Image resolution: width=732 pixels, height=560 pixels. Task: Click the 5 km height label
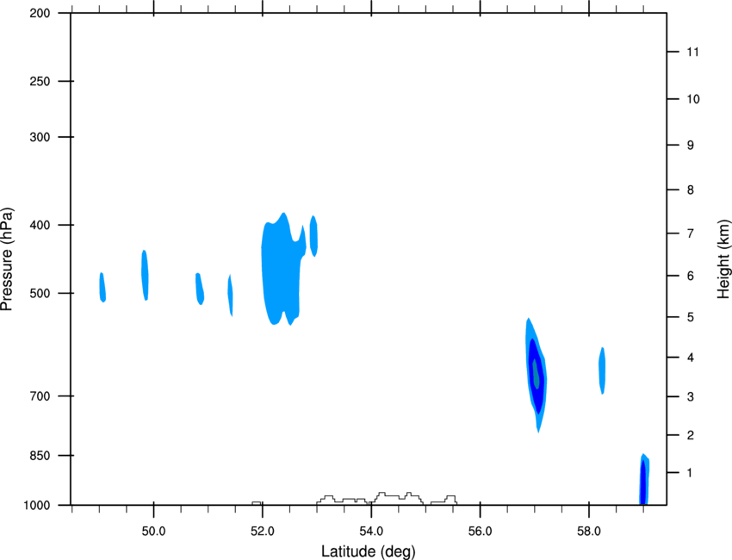point(691,318)
